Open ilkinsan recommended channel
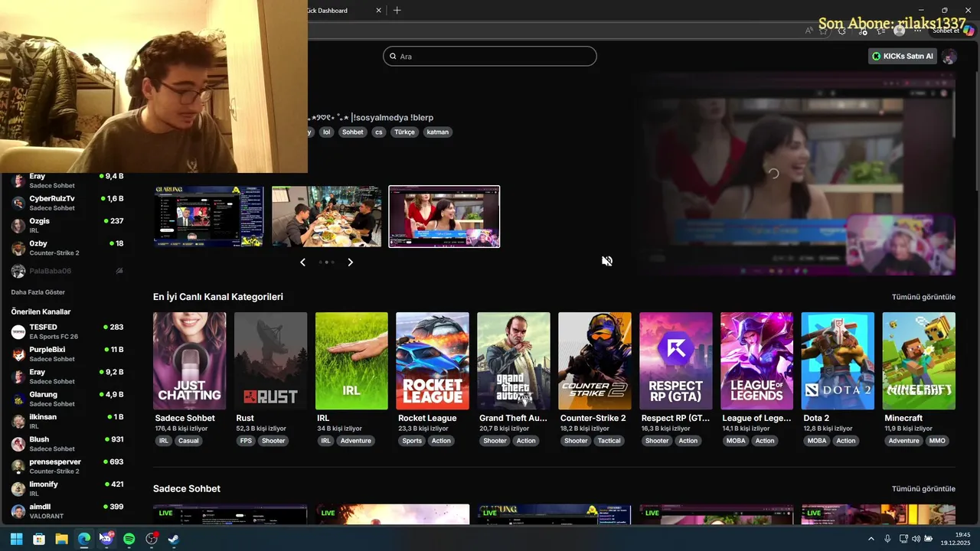Viewport: 980px width, 551px height. coord(67,421)
